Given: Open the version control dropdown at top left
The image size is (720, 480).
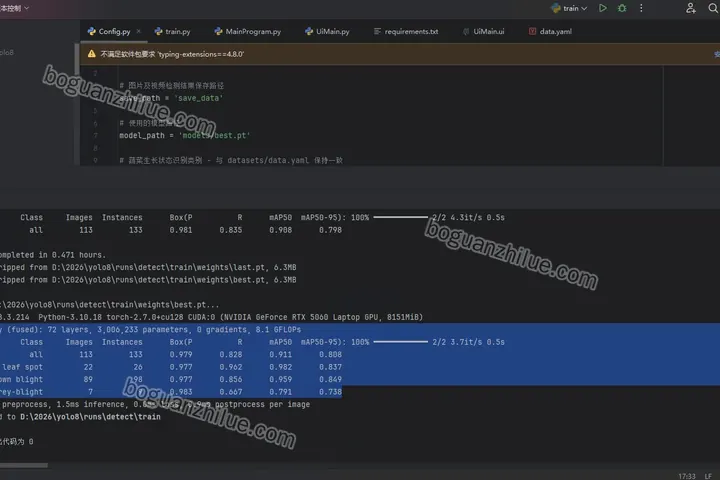Looking at the screenshot, I should click(15, 8).
